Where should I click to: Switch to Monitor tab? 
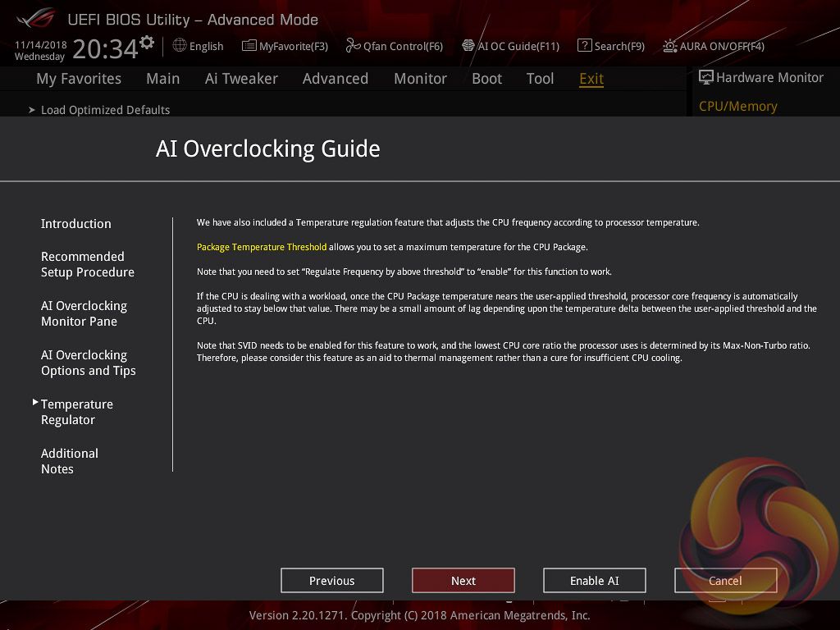[x=420, y=79]
